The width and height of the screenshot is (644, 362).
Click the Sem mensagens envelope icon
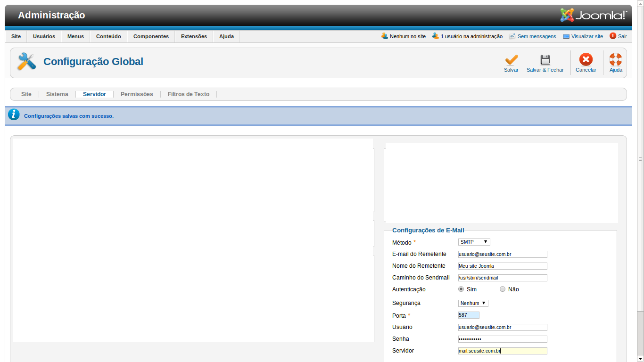click(x=512, y=36)
